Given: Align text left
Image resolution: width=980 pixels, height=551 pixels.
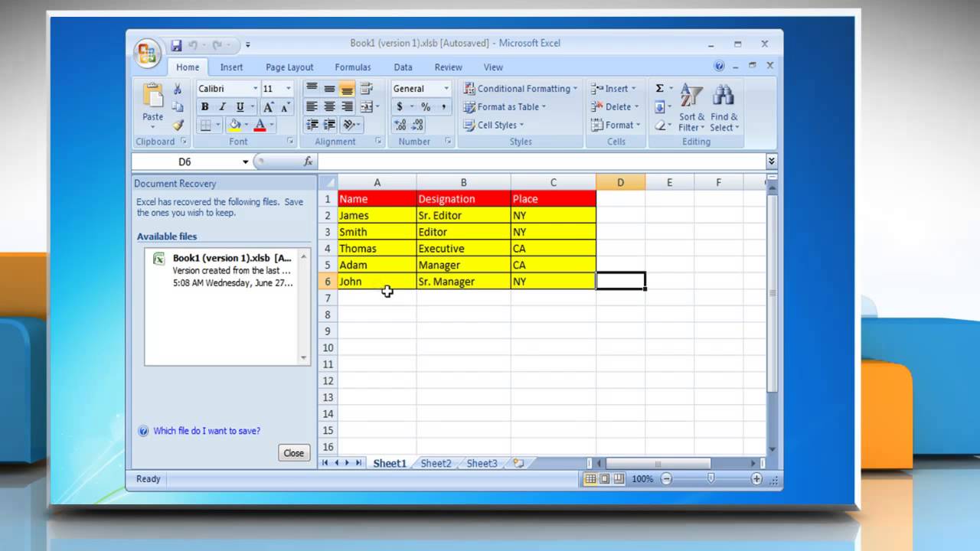Looking at the screenshot, I should 312,107.
